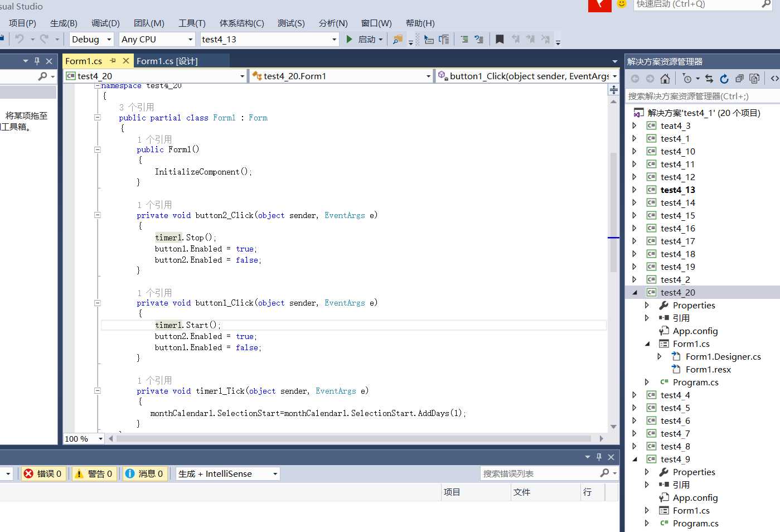Open the button1_Click member dropdown
The height and width of the screenshot is (532, 780).
point(527,76)
